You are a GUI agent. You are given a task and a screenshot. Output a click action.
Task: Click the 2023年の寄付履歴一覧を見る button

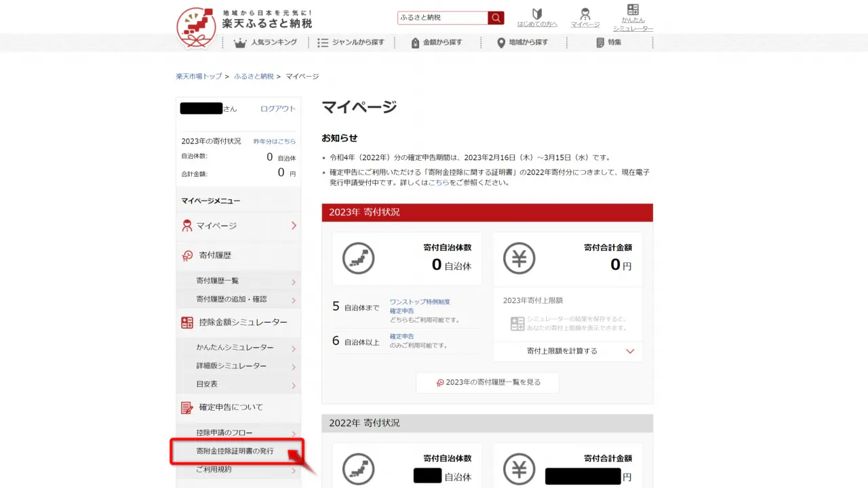click(x=488, y=382)
